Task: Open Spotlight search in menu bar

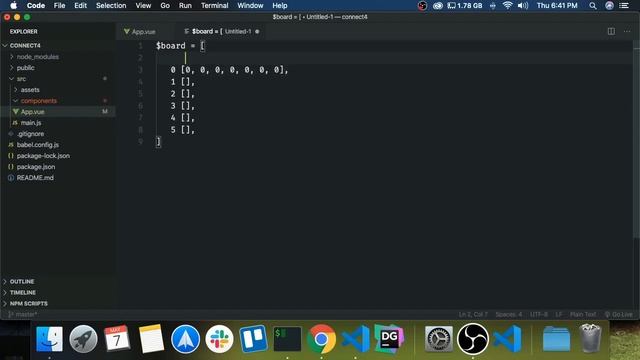Action: (x=593, y=6)
